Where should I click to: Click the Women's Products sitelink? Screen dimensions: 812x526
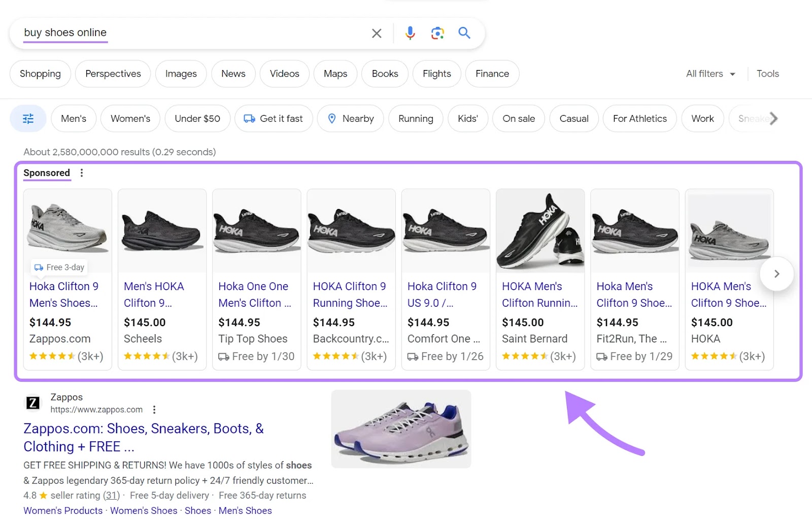(62, 510)
